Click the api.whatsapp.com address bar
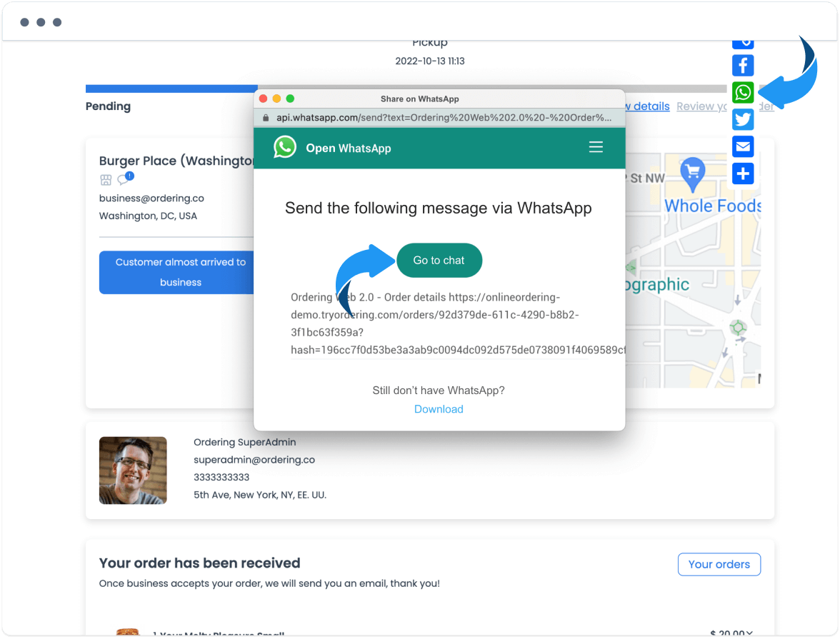The height and width of the screenshot is (639, 840). pos(439,118)
